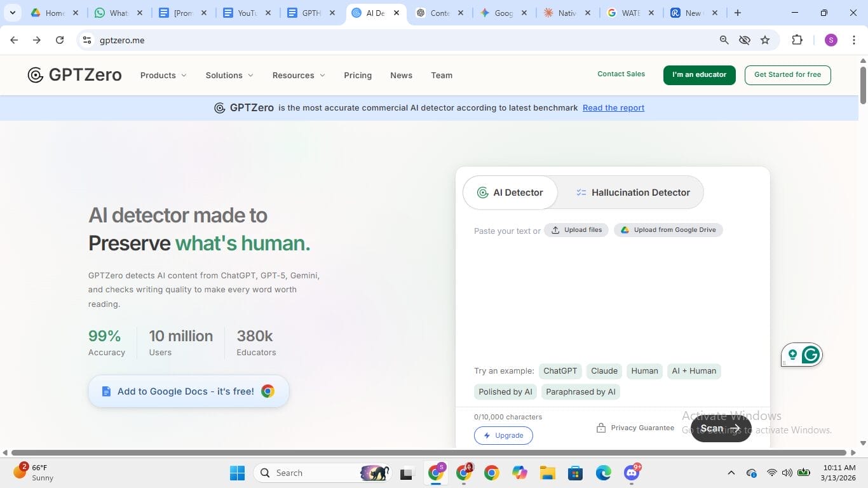
Task: Click the crossed-out eye icon in address bar
Action: point(745,40)
